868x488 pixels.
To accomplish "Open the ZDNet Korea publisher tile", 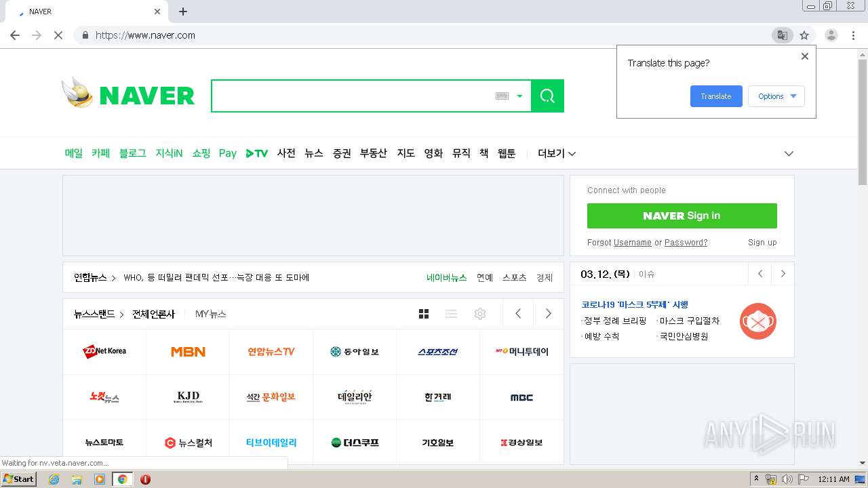I will pyautogui.click(x=104, y=351).
